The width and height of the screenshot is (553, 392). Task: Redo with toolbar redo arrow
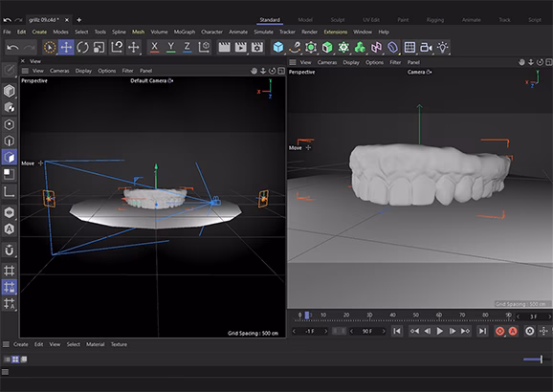pos(30,47)
